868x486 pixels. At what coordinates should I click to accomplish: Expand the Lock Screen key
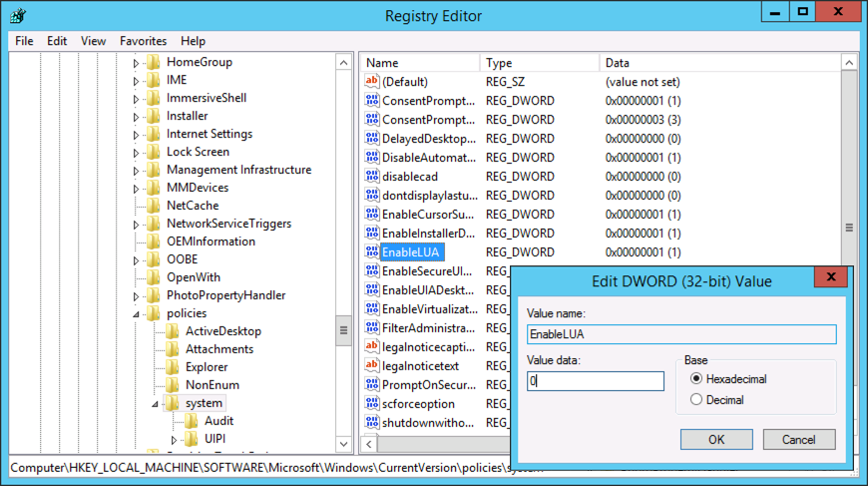(136, 153)
